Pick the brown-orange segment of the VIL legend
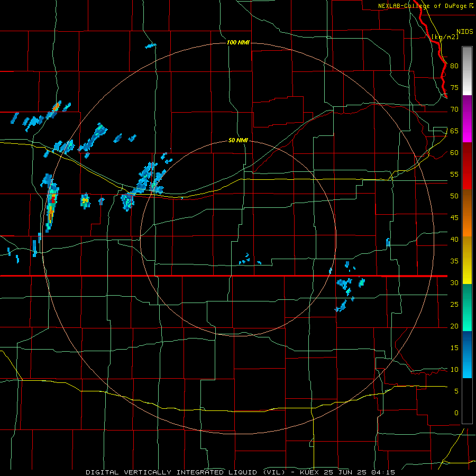This screenshot has height=476, width=476. [x=467, y=213]
